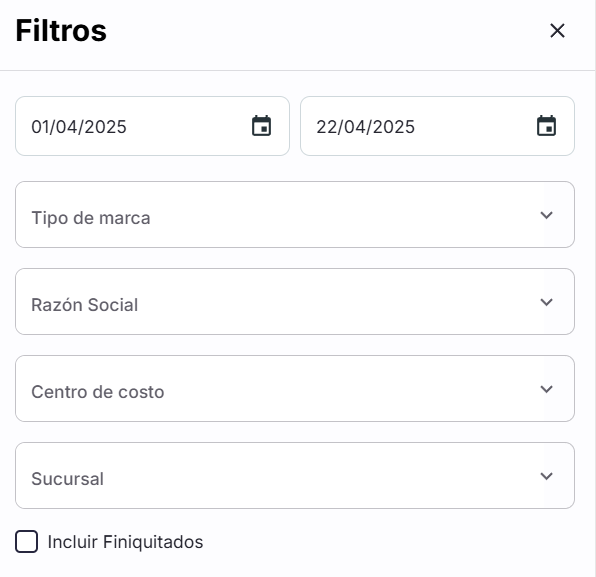The width and height of the screenshot is (596, 577).
Task: Click the Incluir Finiquitados label text
Action: pyautogui.click(x=125, y=542)
